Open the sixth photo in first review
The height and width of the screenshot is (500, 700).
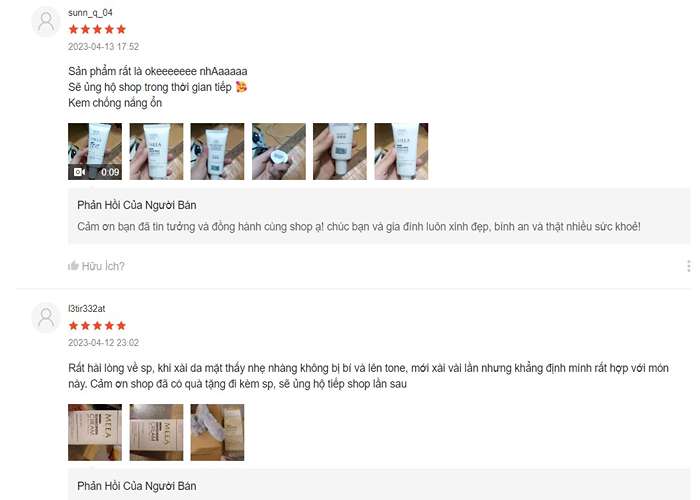pos(401,151)
